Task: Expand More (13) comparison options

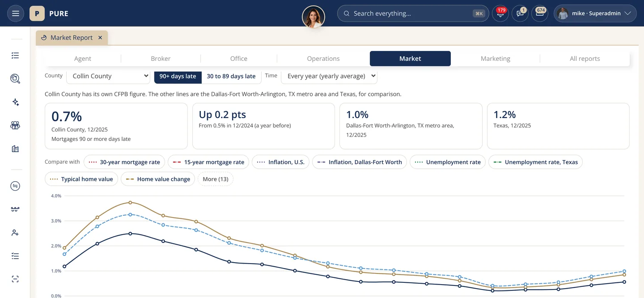Action: click(x=215, y=179)
